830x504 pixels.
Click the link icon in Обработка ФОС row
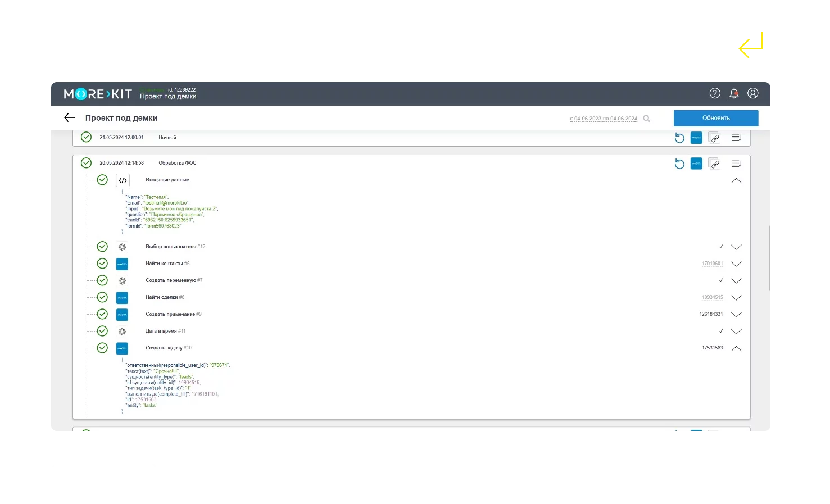714,164
